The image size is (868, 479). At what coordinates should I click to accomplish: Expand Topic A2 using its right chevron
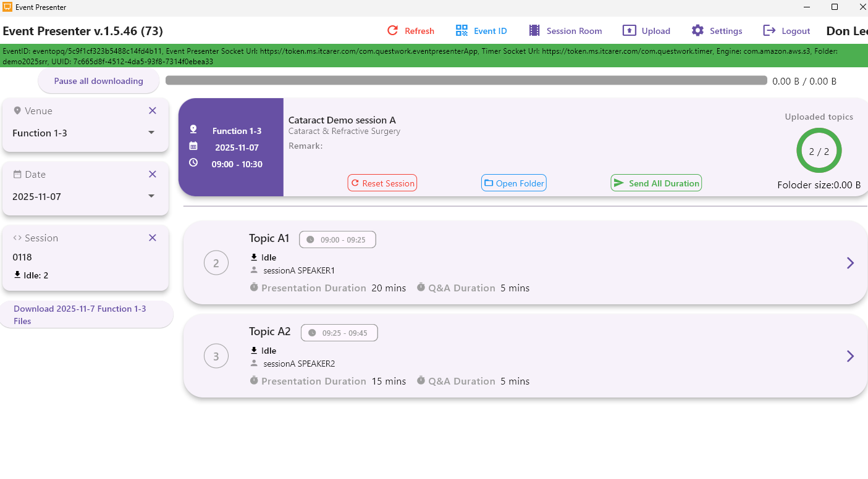pos(850,356)
